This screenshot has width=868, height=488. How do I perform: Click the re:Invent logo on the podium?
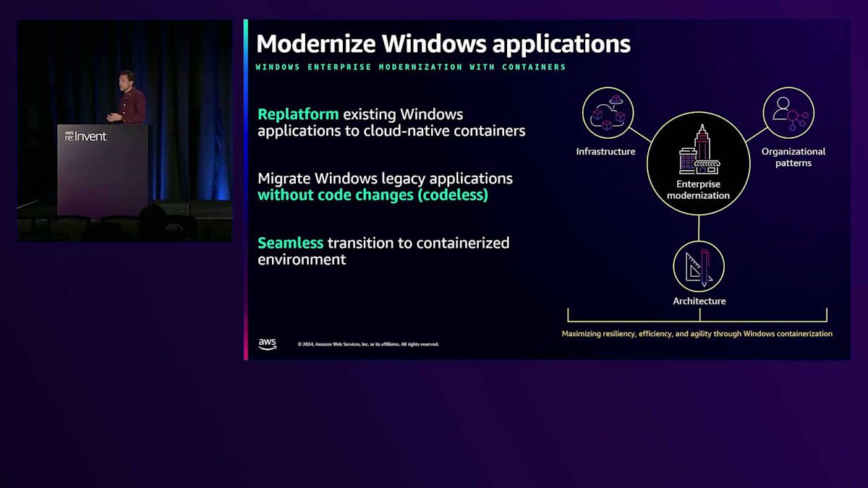85,136
